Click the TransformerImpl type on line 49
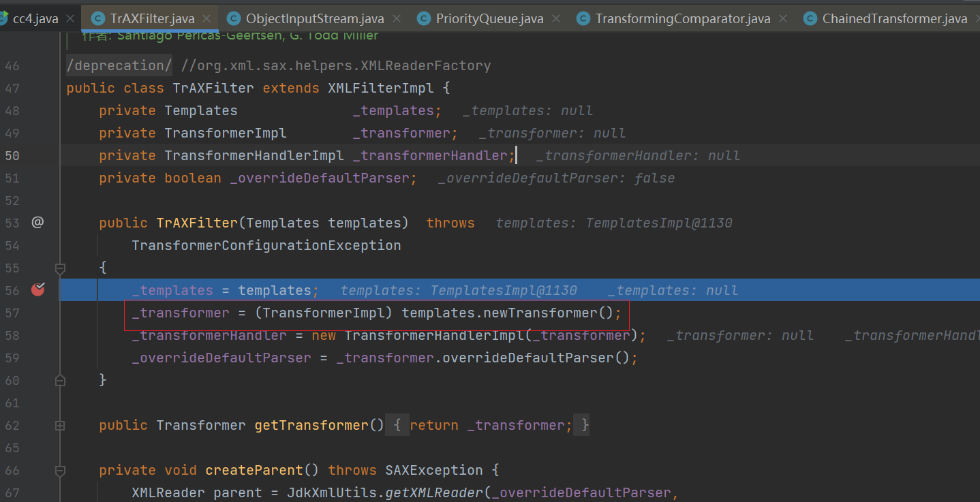 tap(226, 133)
